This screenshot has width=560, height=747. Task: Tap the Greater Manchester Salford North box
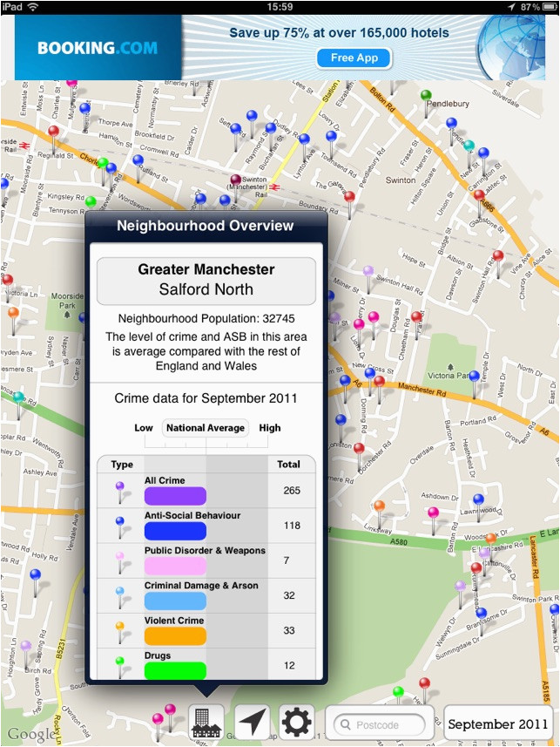point(206,281)
